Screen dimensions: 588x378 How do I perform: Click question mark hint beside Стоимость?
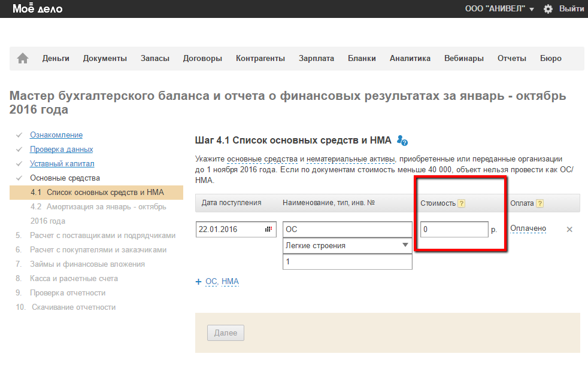point(461,203)
